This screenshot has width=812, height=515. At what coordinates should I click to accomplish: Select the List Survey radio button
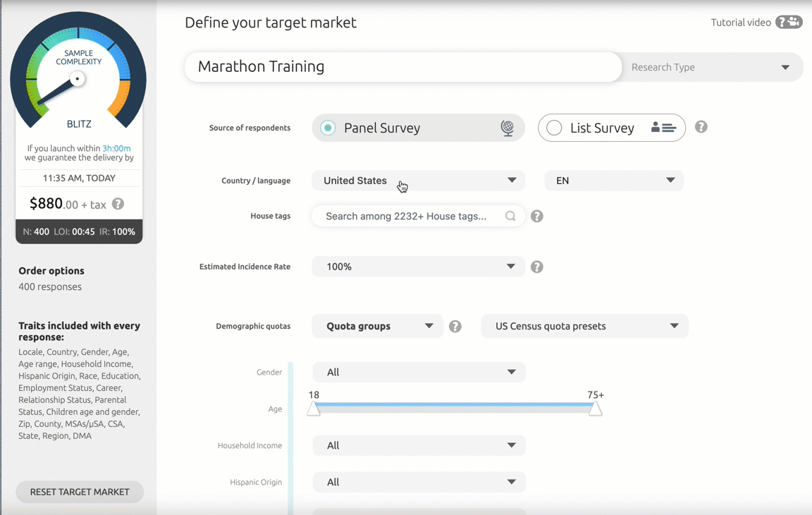tap(554, 128)
